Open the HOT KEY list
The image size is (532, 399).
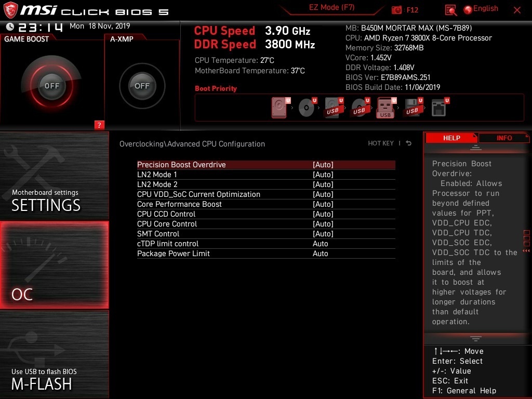click(x=381, y=143)
